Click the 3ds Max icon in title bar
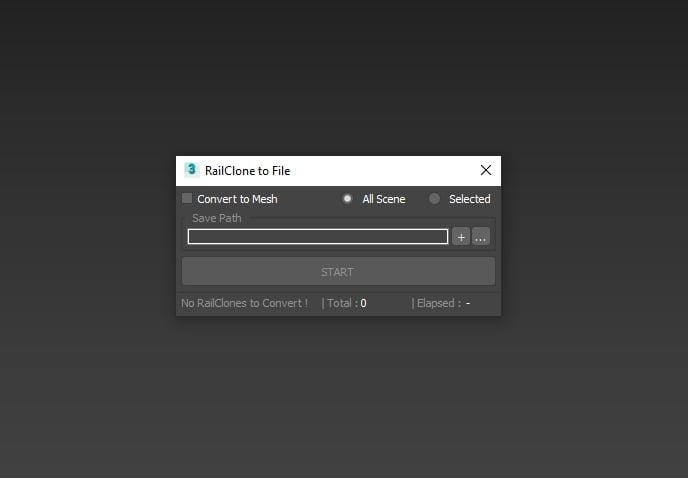Screen dimensions: 688x478 coord(192,170)
